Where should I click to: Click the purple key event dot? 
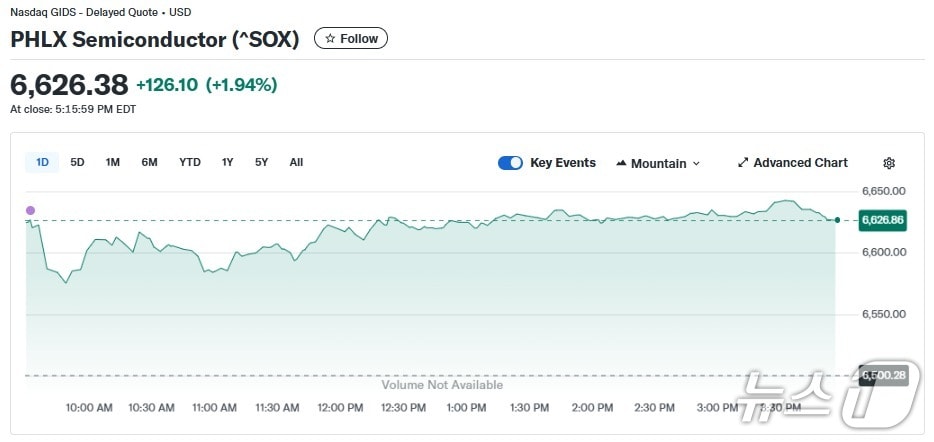(x=30, y=210)
